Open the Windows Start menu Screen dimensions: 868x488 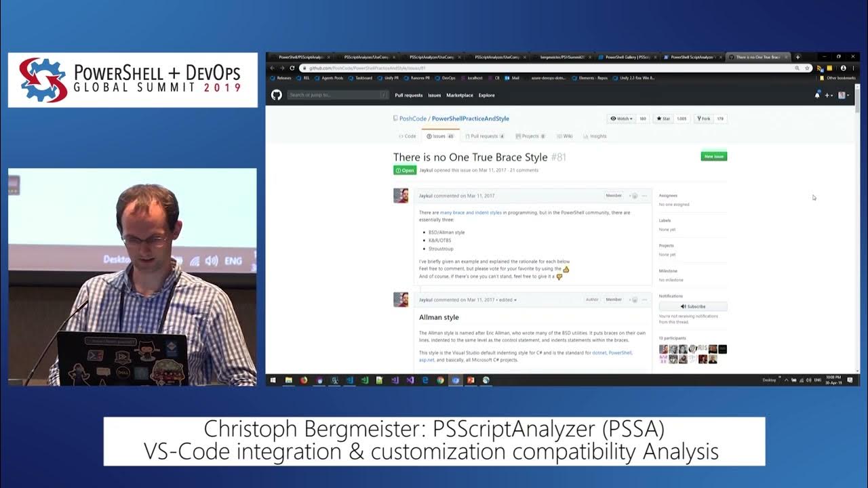point(273,380)
